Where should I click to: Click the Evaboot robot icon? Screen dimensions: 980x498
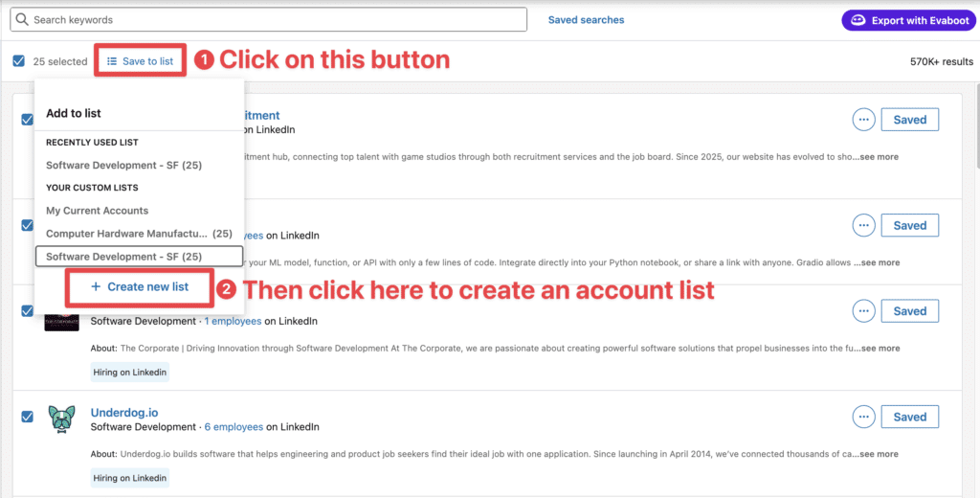(858, 20)
